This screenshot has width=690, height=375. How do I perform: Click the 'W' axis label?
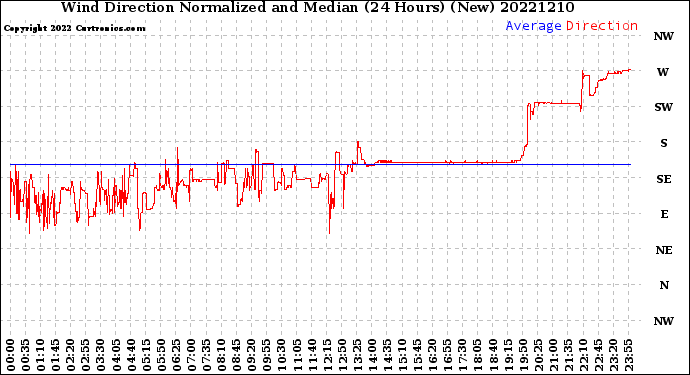(663, 72)
